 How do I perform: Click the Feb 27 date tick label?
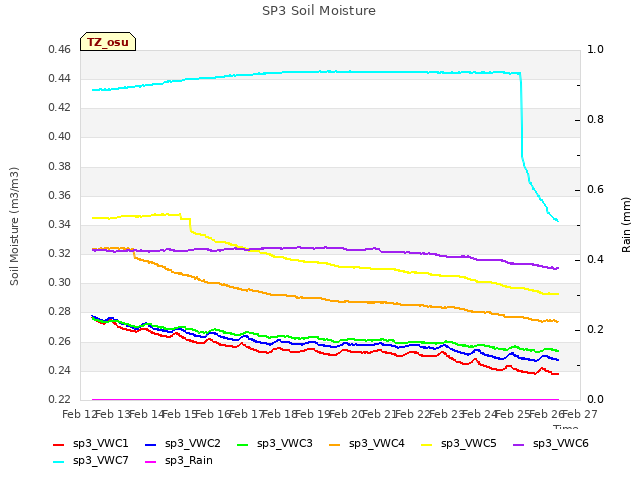coord(580,415)
